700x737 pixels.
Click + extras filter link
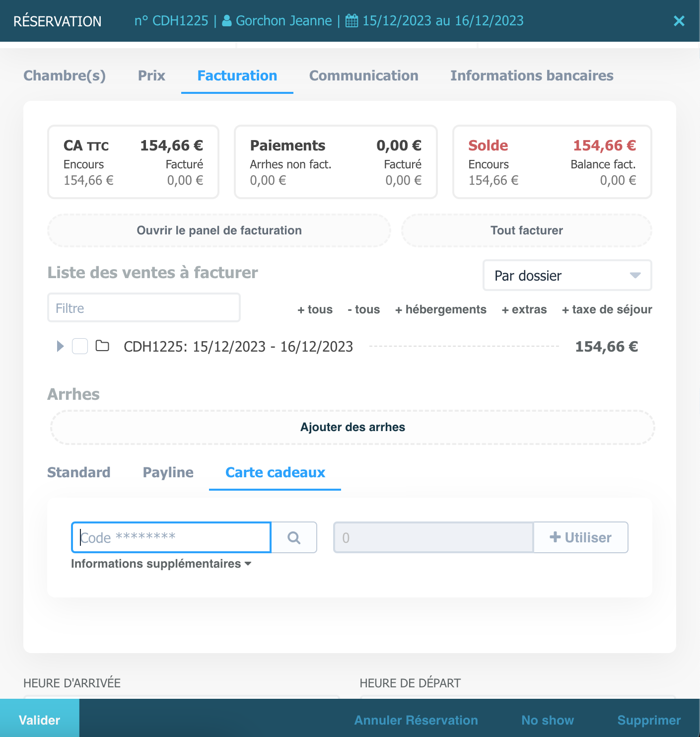[x=524, y=309]
